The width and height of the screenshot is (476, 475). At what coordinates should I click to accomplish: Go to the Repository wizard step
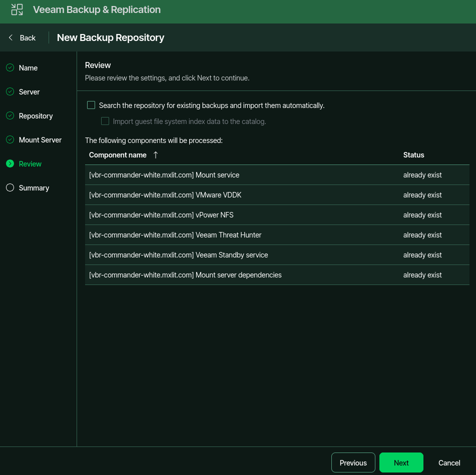[36, 116]
